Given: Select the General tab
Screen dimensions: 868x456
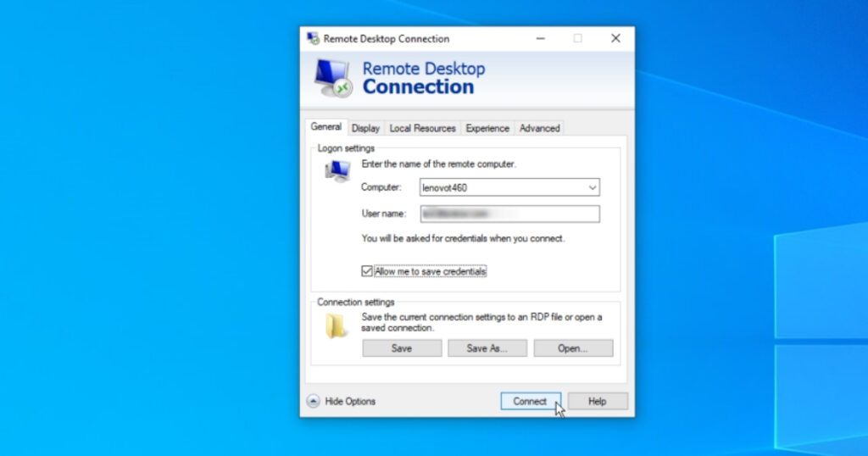Looking at the screenshot, I should pyautogui.click(x=326, y=127).
